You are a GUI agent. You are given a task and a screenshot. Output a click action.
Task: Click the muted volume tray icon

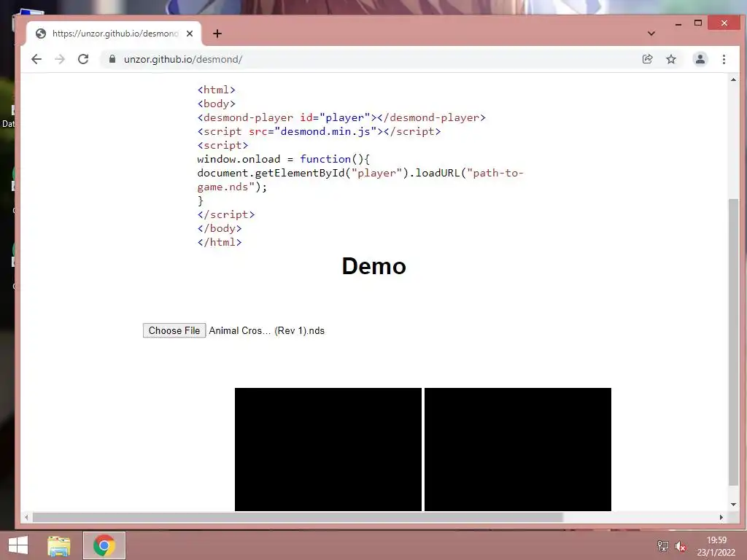pyautogui.click(x=681, y=546)
